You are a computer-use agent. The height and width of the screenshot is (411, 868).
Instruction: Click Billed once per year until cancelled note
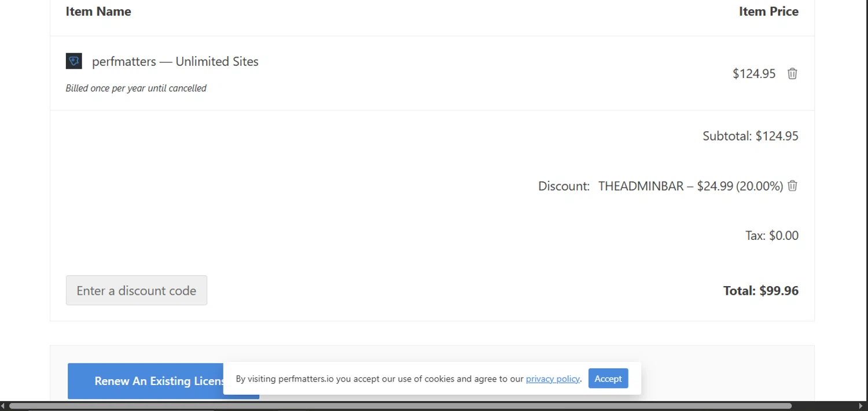(136, 88)
